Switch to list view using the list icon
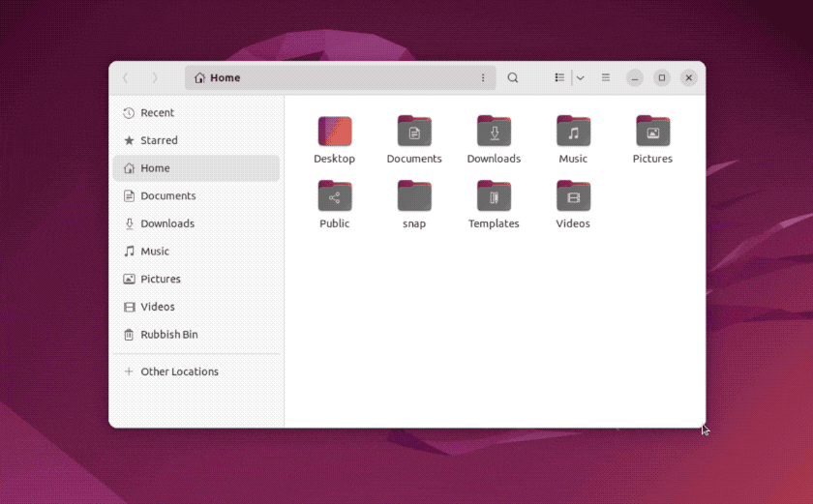The width and height of the screenshot is (813, 504). (x=559, y=77)
